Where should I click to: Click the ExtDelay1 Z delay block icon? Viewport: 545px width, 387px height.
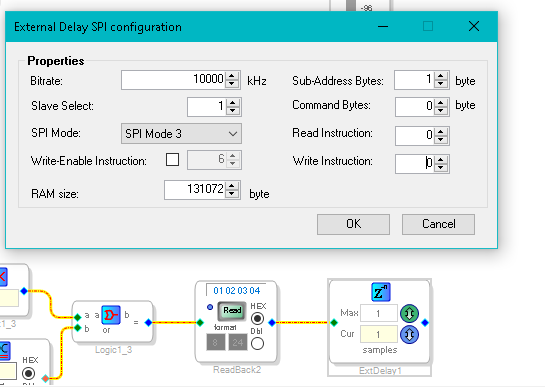(x=381, y=292)
